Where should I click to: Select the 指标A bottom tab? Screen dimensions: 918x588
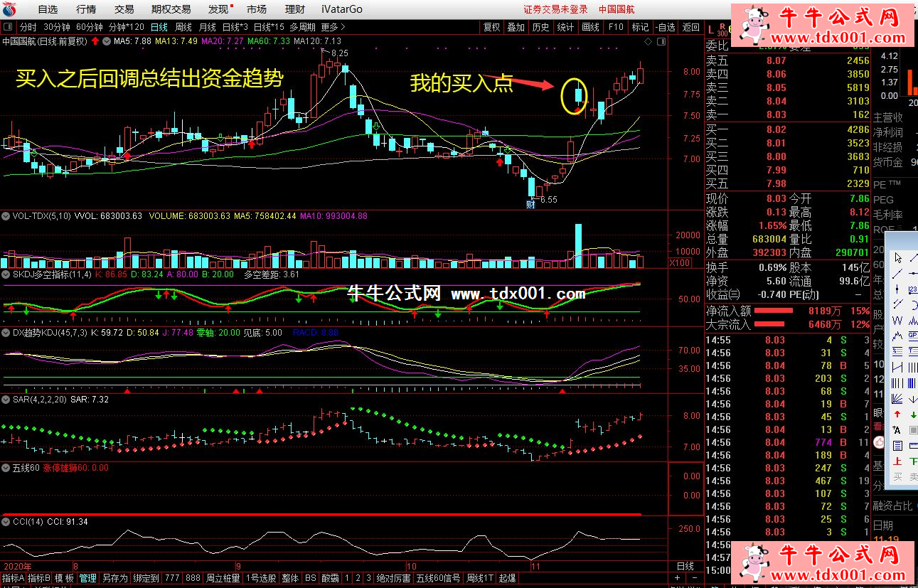[x=13, y=579]
